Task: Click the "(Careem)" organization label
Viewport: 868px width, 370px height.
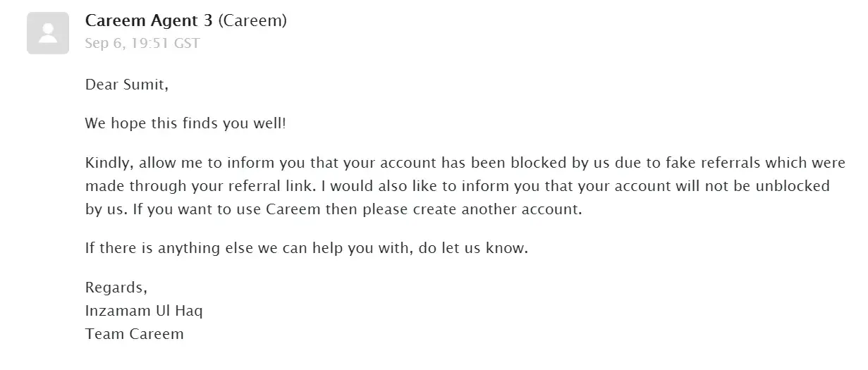Action: coord(252,21)
